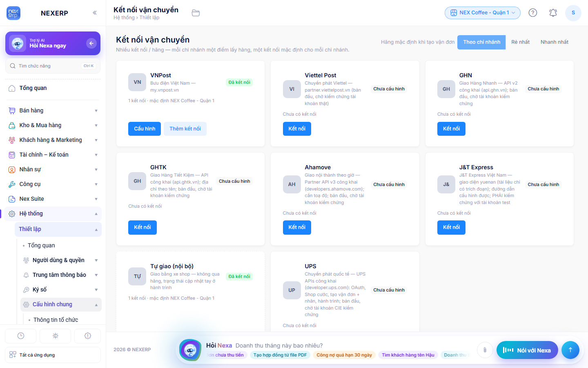Select the Theo chi nhánh option
Viewport: 588px width, 368px height.
coord(481,42)
